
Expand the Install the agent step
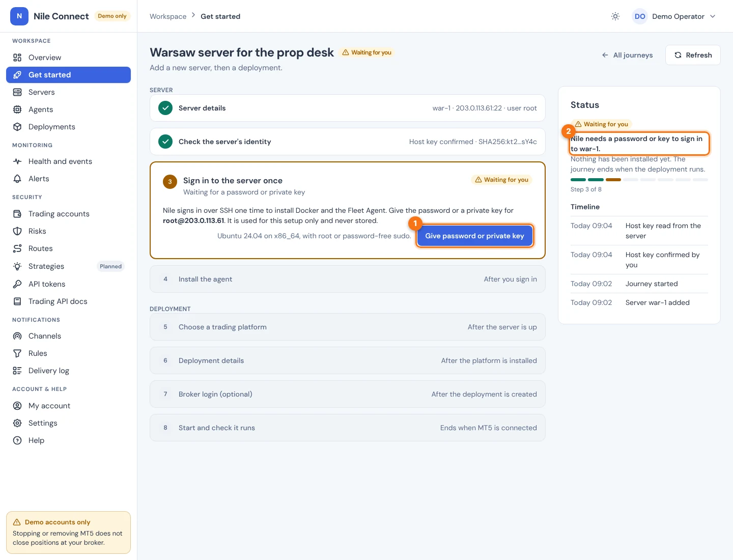348,279
